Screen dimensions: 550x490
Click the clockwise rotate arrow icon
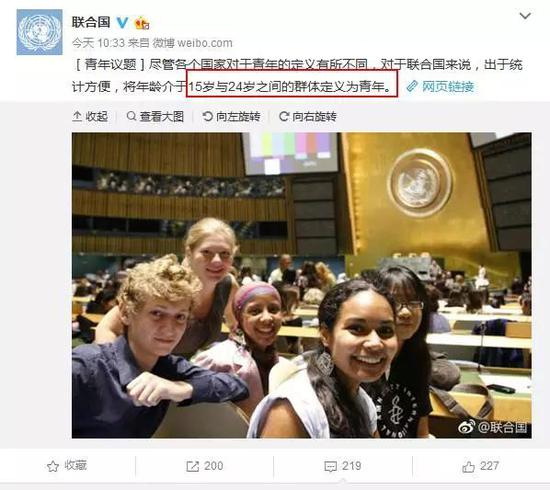[x=284, y=116]
